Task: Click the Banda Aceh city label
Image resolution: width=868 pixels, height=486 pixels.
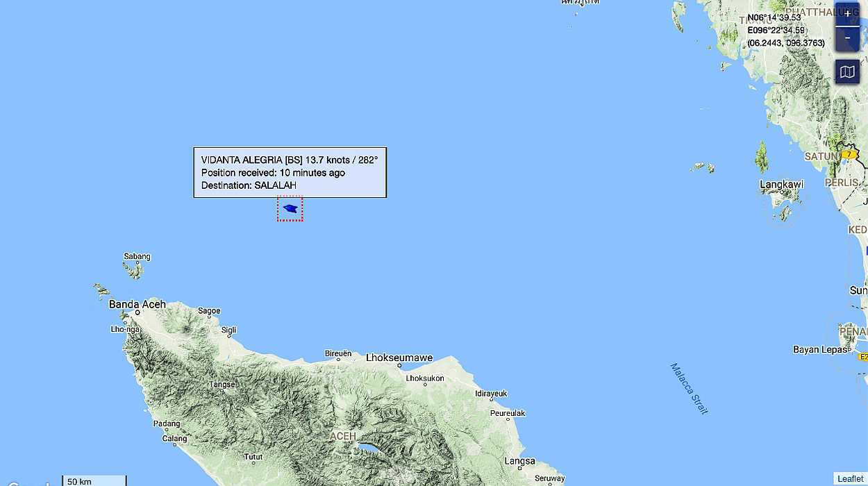Action: (137, 304)
